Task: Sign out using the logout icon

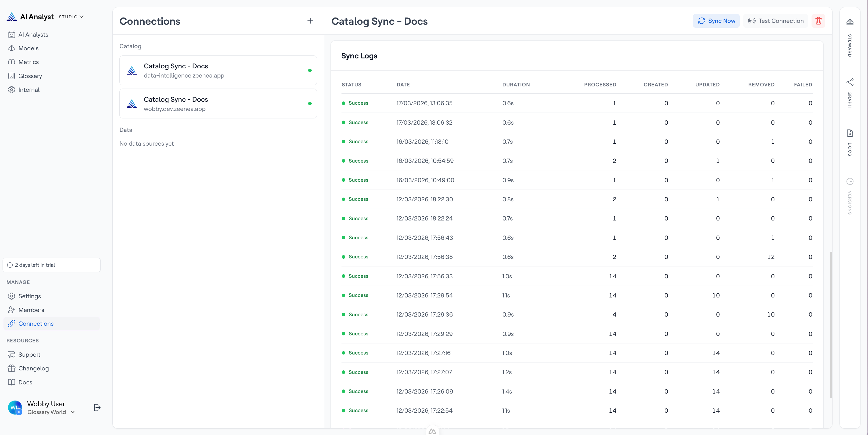Action: pyautogui.click(x=97, y=408)
